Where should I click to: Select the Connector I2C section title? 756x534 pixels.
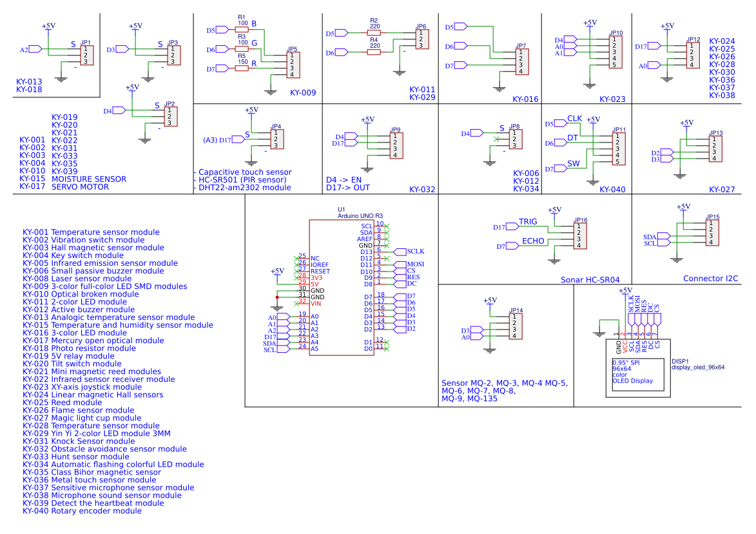[x=710, y=279]
